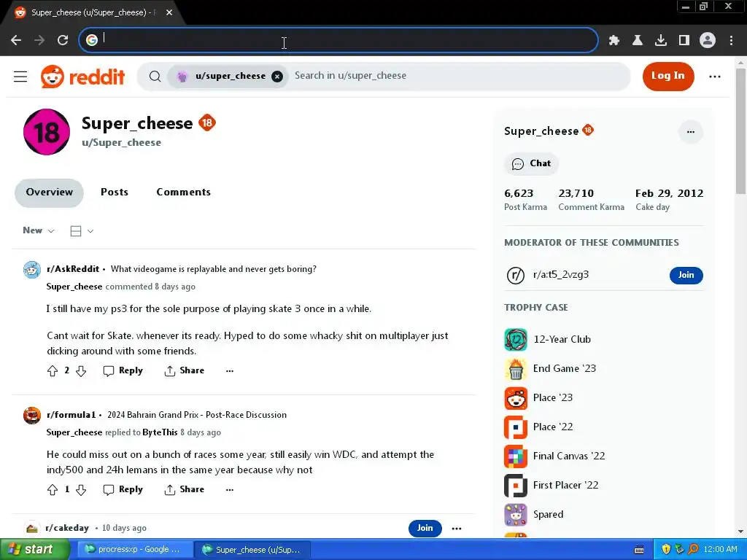747x560 pixels.
Task: Open the Bahrain Grand Prix discussion post
Action: (x=197, y=415)
